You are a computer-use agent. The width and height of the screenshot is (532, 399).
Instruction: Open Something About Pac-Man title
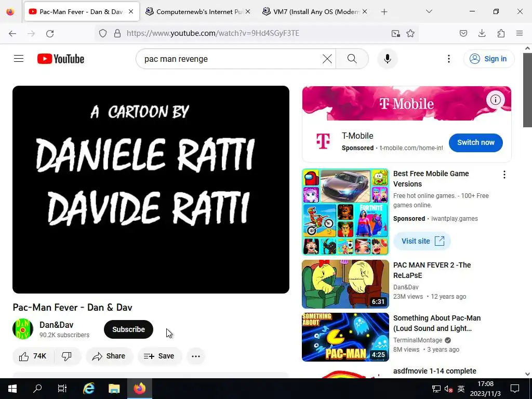[437, 323]
